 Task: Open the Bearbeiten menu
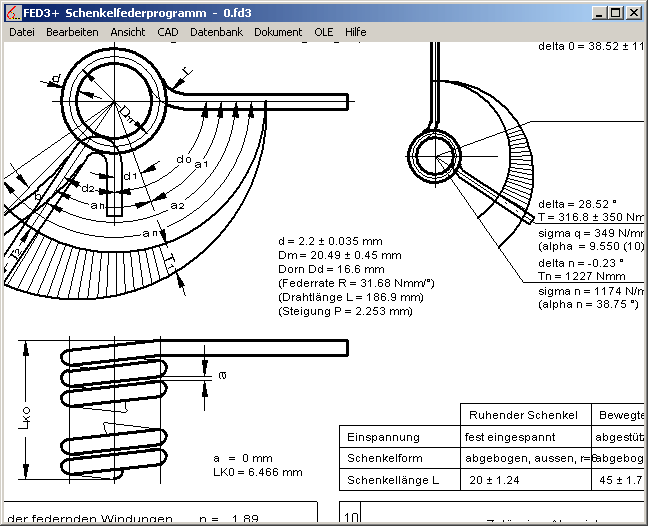pos(72,32)
